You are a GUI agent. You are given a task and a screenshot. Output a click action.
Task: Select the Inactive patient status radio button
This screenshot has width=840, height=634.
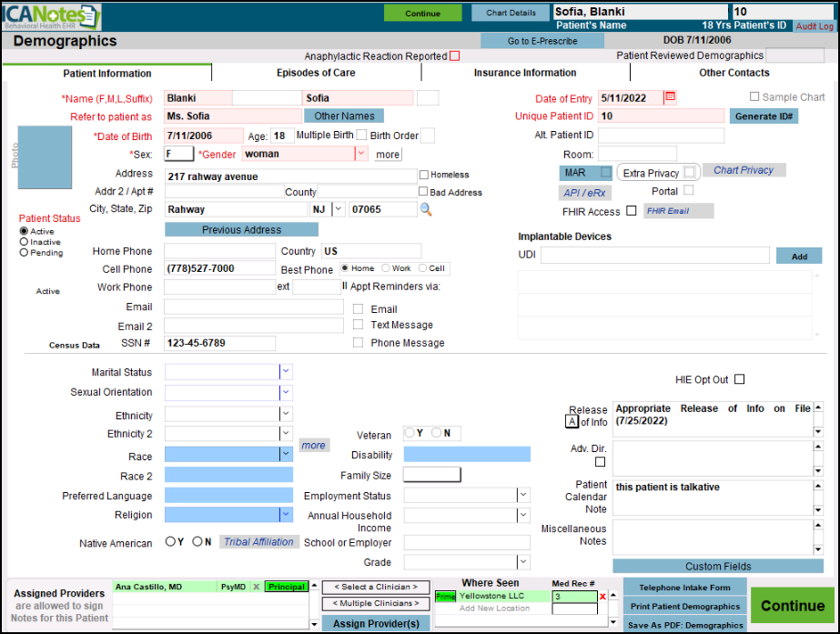coord(24,242)
